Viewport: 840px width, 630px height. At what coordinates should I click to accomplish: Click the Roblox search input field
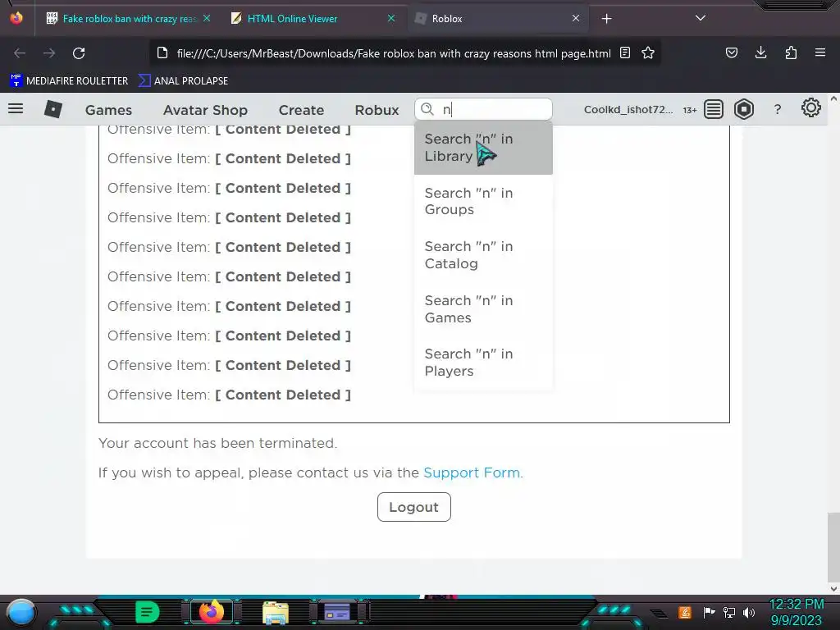coord(483,109)
